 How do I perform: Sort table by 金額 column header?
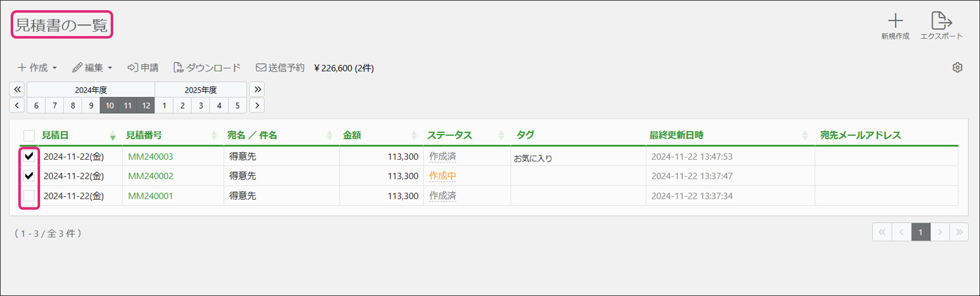click(x=352, y=135)
